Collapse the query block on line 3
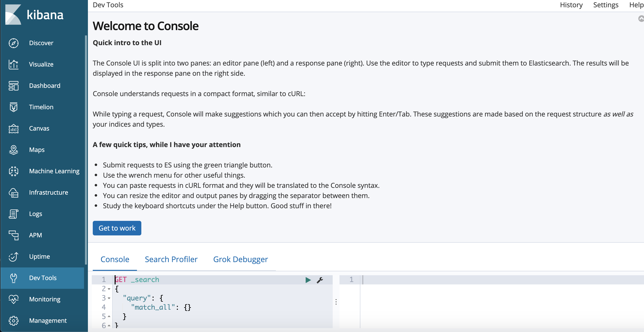The image size is (644, 332). coord(109,298)
